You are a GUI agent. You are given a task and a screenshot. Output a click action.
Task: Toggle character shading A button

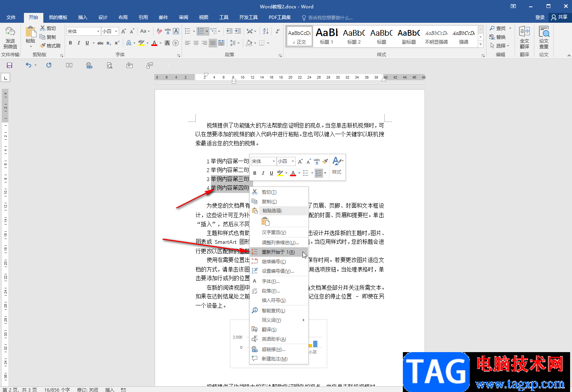coord(167,43)
